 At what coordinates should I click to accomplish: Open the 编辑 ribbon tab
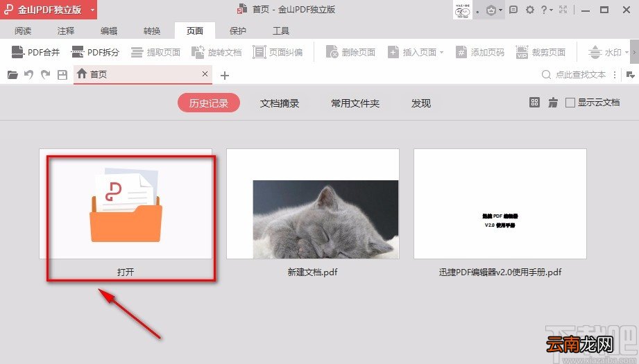click(x=109, y=31)
